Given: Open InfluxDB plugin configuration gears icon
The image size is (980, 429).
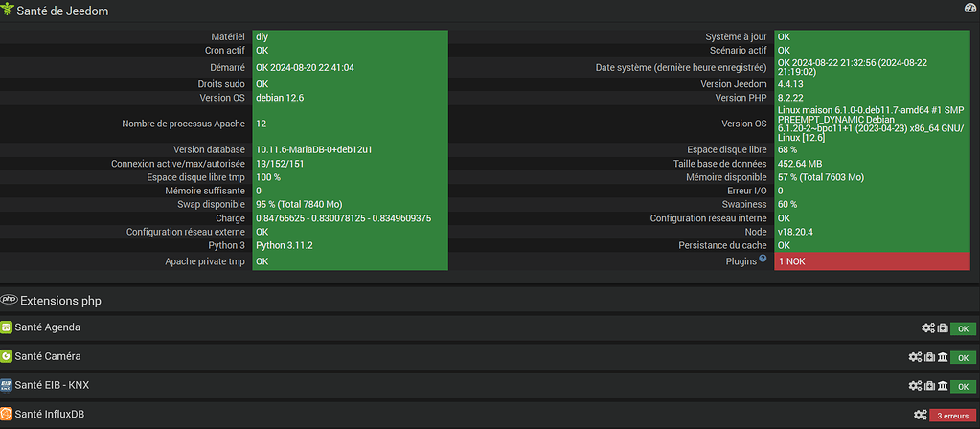Looking at the screenshot, I should [922, 415].
